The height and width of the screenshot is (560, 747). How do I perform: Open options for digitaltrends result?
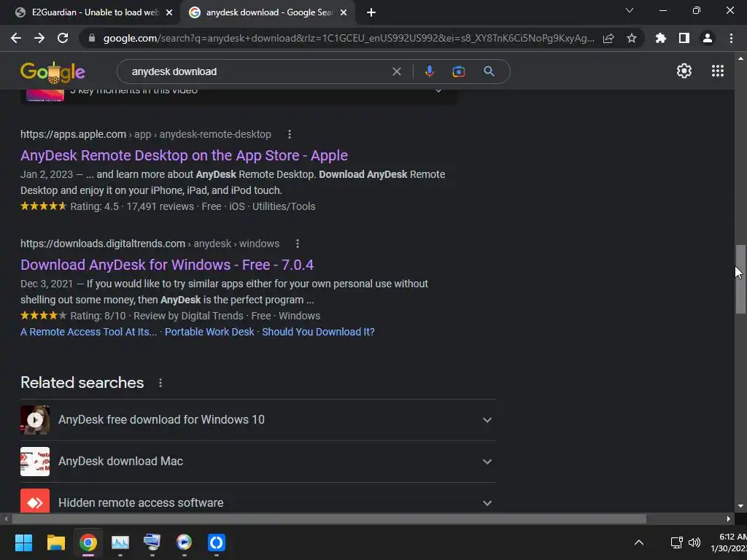298,244
